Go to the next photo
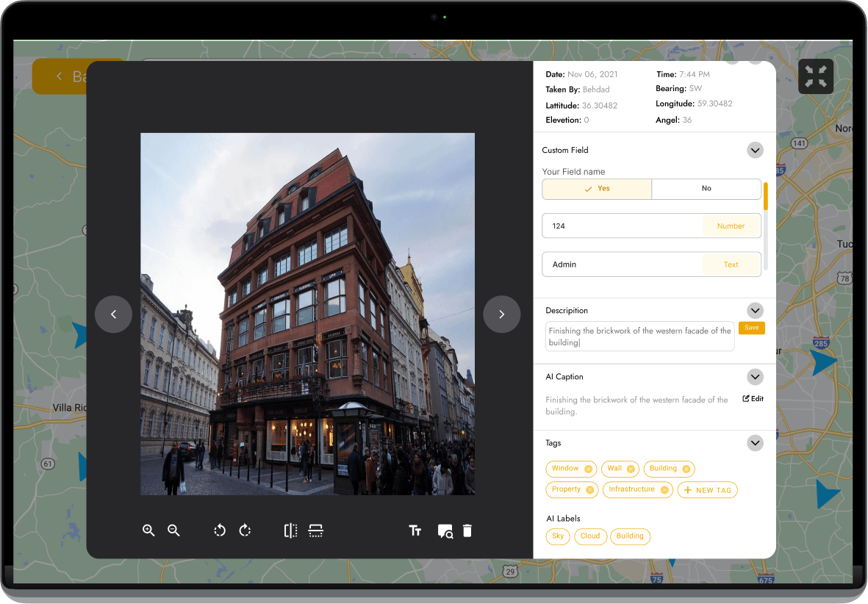 tap(501, 314)
